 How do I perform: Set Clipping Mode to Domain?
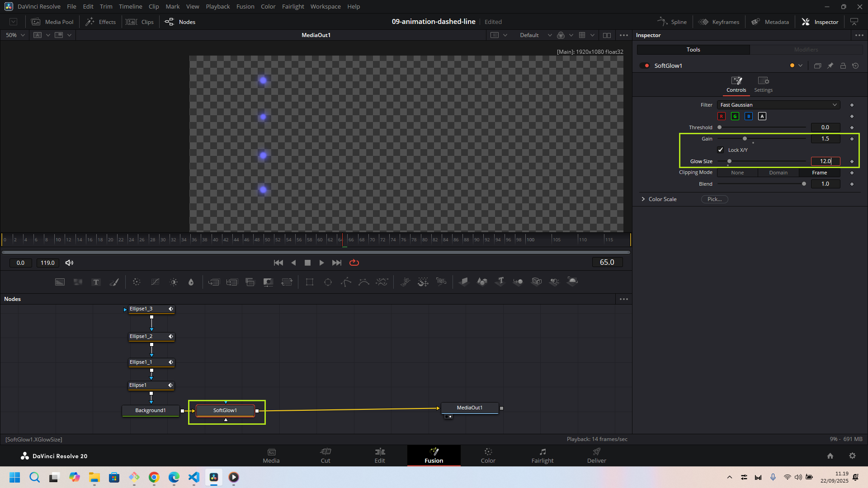point(778,173)
